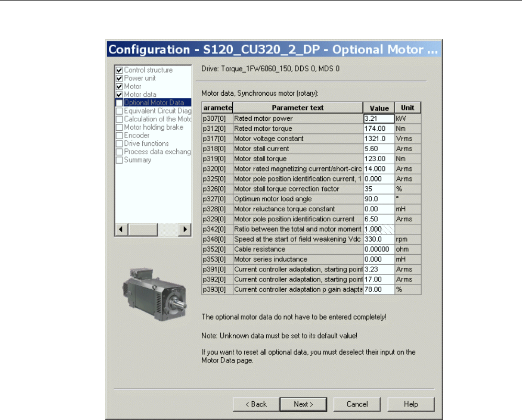Edit Motor series inductance value 0.000

point(379,259)
